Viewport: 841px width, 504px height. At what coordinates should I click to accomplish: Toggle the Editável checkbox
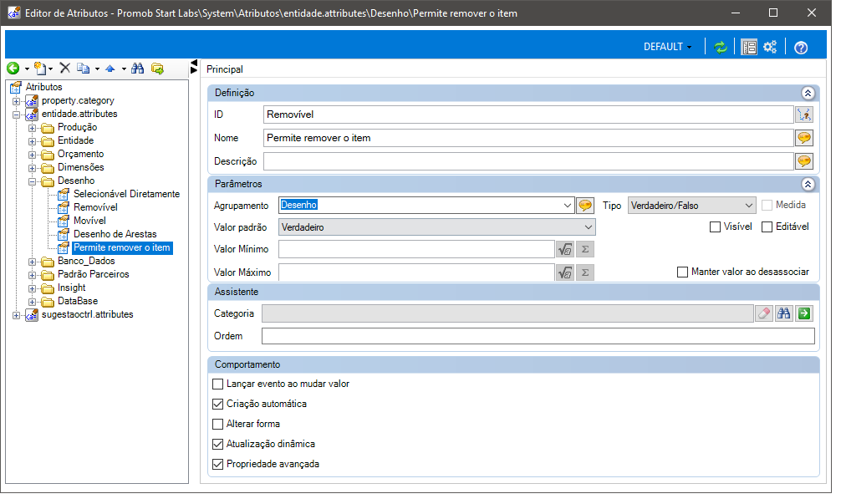(767, 227)
